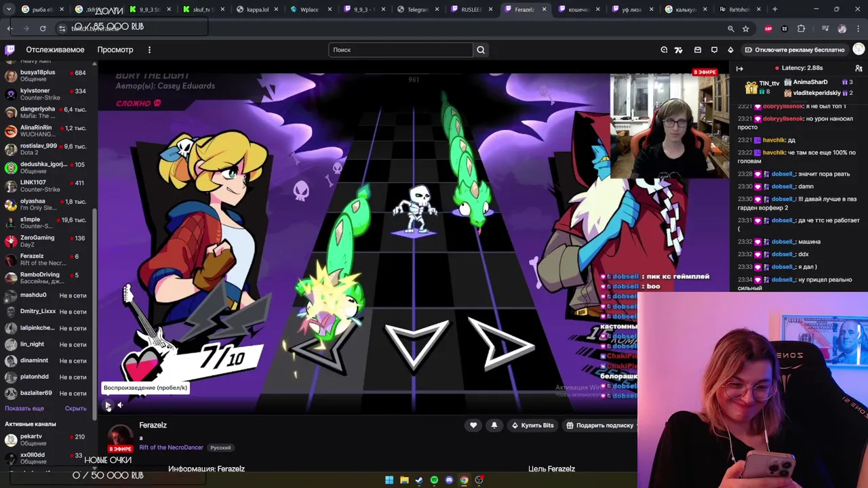Open kyivstoner channel in the sidebar
The image size is (868, 488).
pyautogui.click(x=46, y=94)
